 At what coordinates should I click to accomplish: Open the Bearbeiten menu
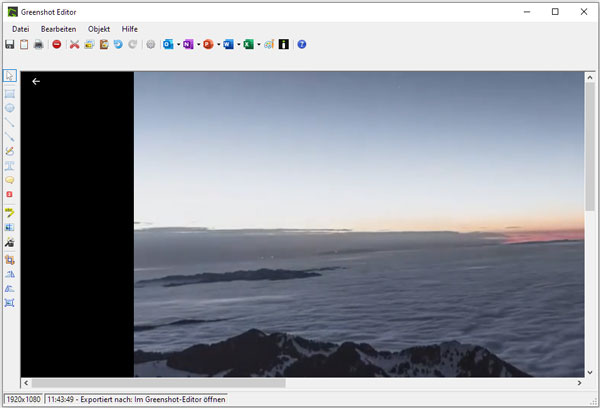click(x=58, y=29)
